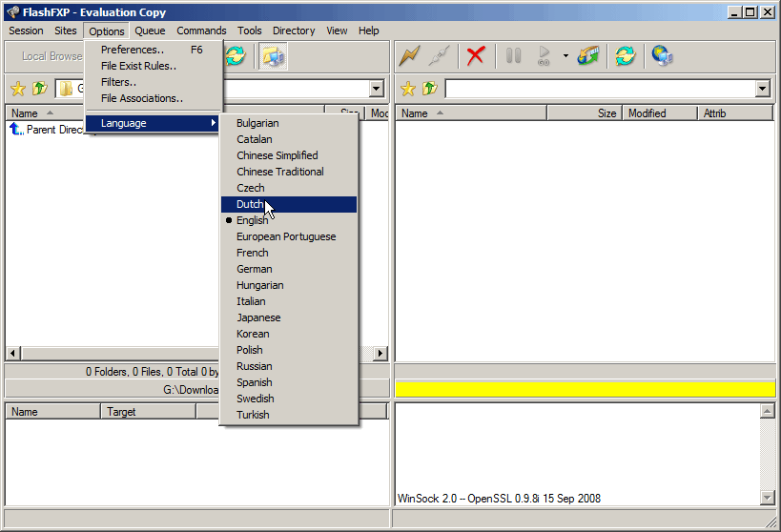This screenshot has width=781, height=532.
Task: Click the Go transfer queue icon
Action: click(x=544, y=56)
